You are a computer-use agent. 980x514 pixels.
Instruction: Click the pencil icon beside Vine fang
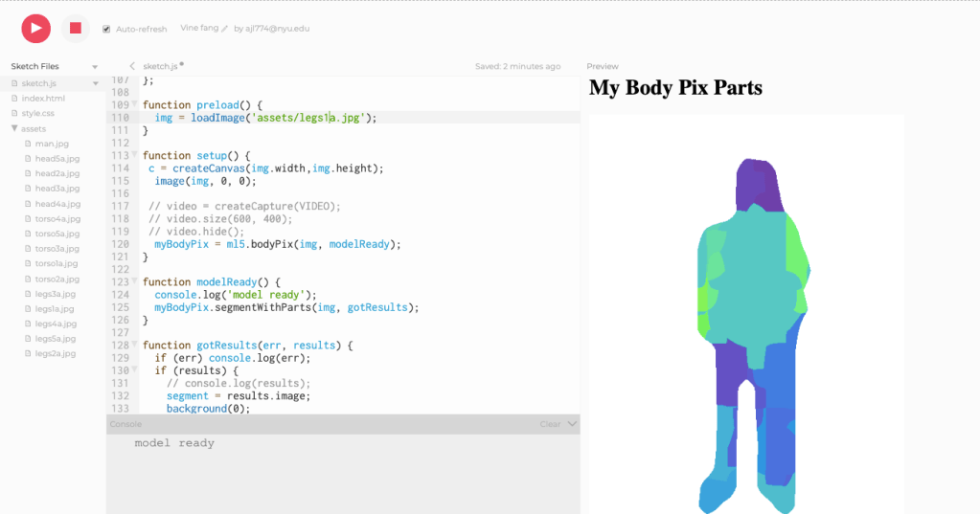coord(225,29)
